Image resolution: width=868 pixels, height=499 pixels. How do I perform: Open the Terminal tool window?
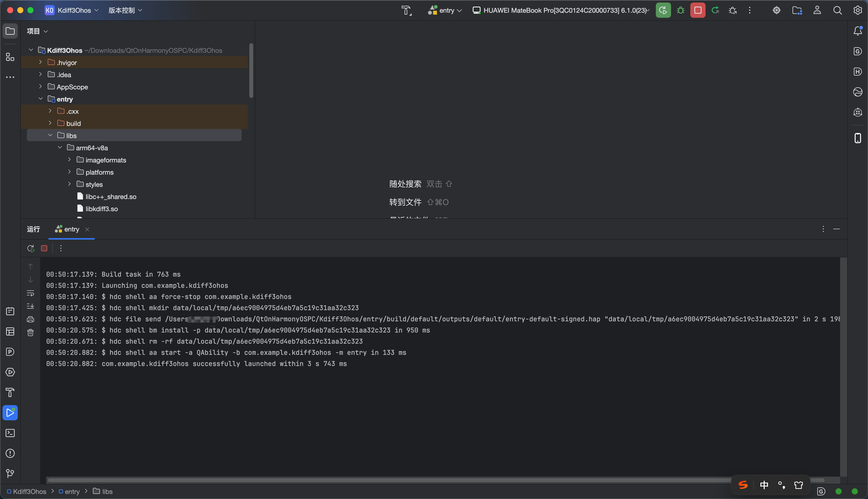pyautogui.click(x=10, y=433)
